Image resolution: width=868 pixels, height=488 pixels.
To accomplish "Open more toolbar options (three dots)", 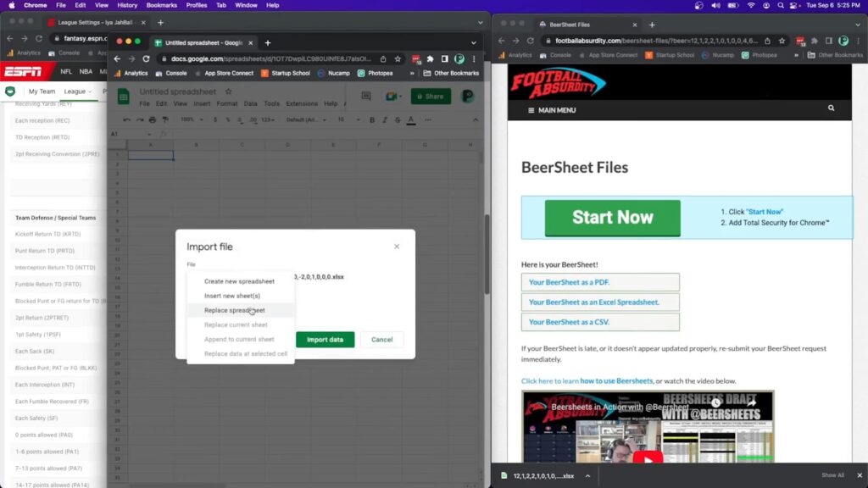I will (428, 119).
